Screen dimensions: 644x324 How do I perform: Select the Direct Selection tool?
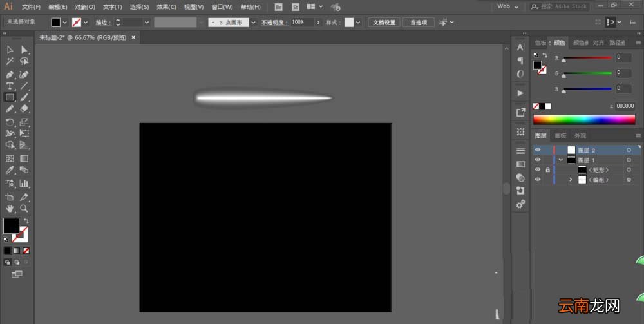click(x=24, y=50)
